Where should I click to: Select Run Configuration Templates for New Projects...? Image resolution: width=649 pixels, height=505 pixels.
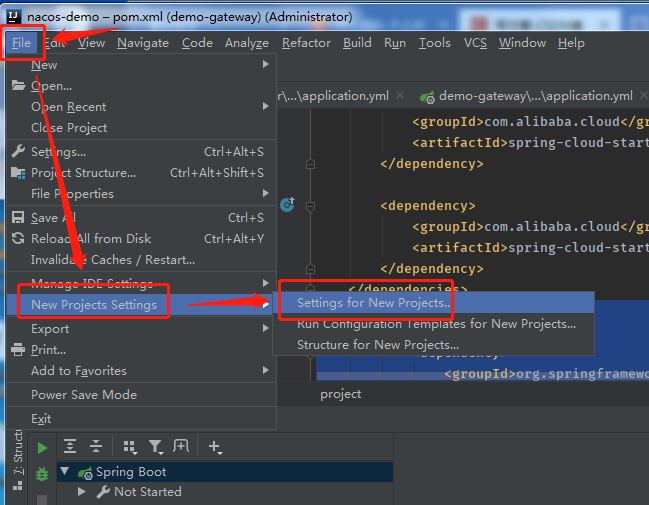[x=433, y=324]
